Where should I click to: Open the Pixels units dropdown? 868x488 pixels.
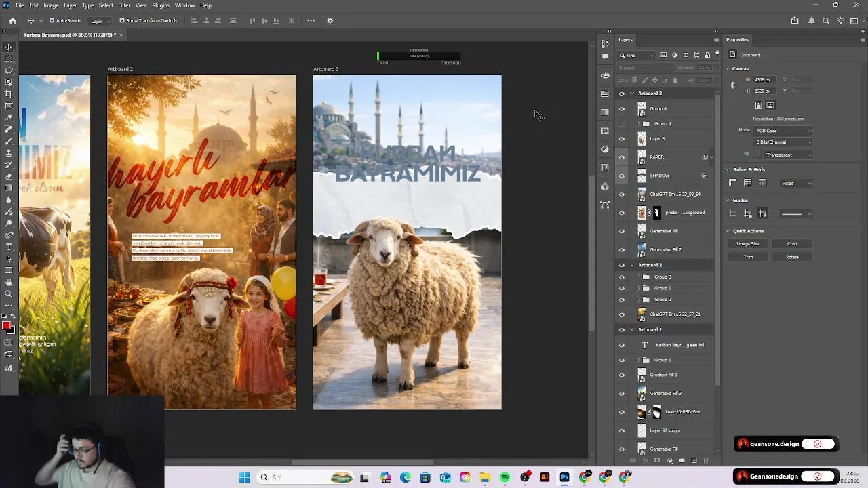795,183
